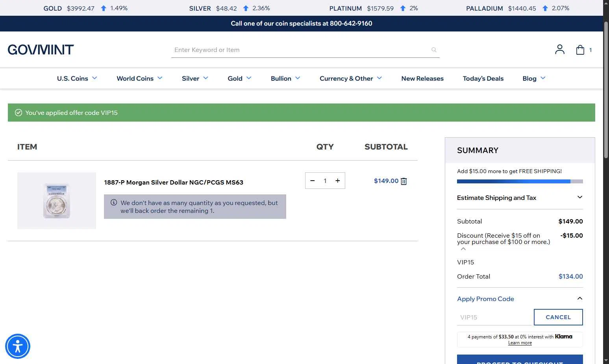Increase quantity with the plus button
The width and height of the screenshot is (609, 364).
click(x=337, y=181)
